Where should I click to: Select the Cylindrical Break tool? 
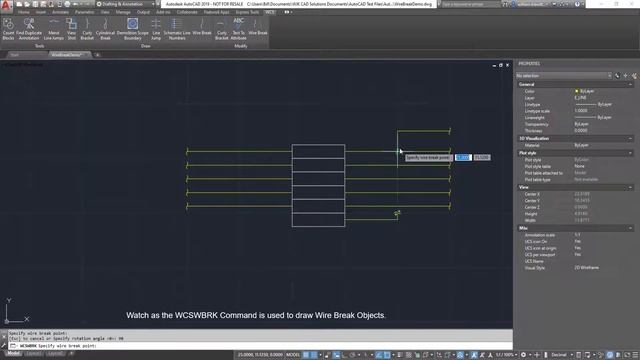tap(105, 29)
